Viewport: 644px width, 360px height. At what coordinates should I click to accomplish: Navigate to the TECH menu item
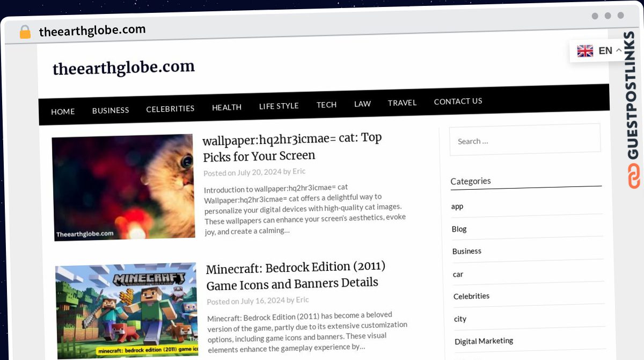[x=326, y=105]
